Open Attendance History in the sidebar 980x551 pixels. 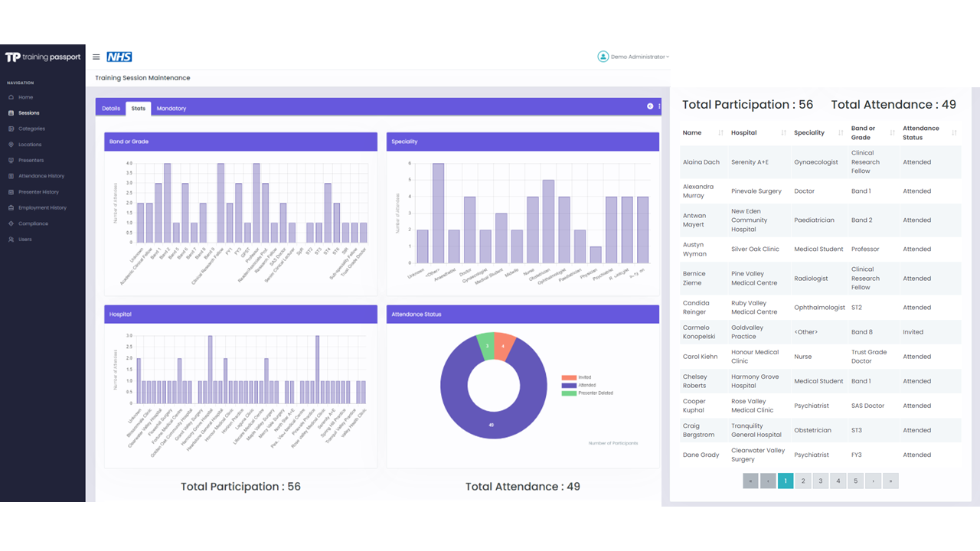pos(41,176)
